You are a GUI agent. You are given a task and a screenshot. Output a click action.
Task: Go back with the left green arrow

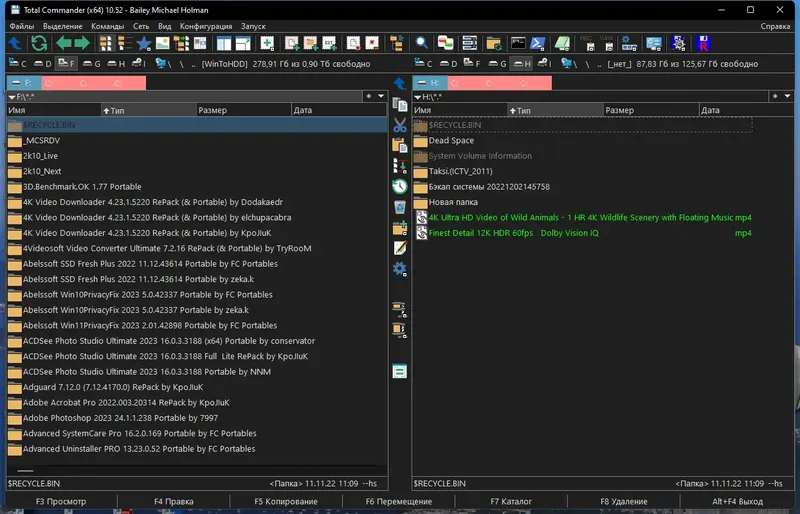[63, 43]
